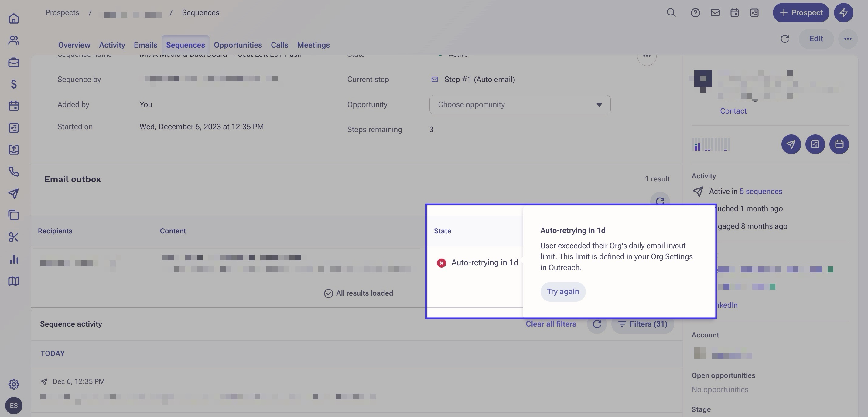
Task: Open Settings gear icon in sidebar
Action: (13, 384)
